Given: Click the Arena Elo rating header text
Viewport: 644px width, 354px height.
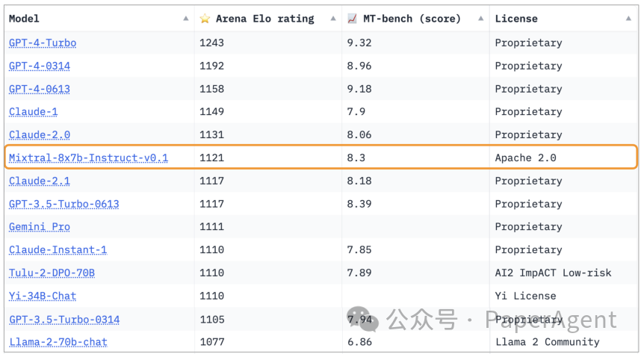Looking at the screenshot, I should coord(265,19).
